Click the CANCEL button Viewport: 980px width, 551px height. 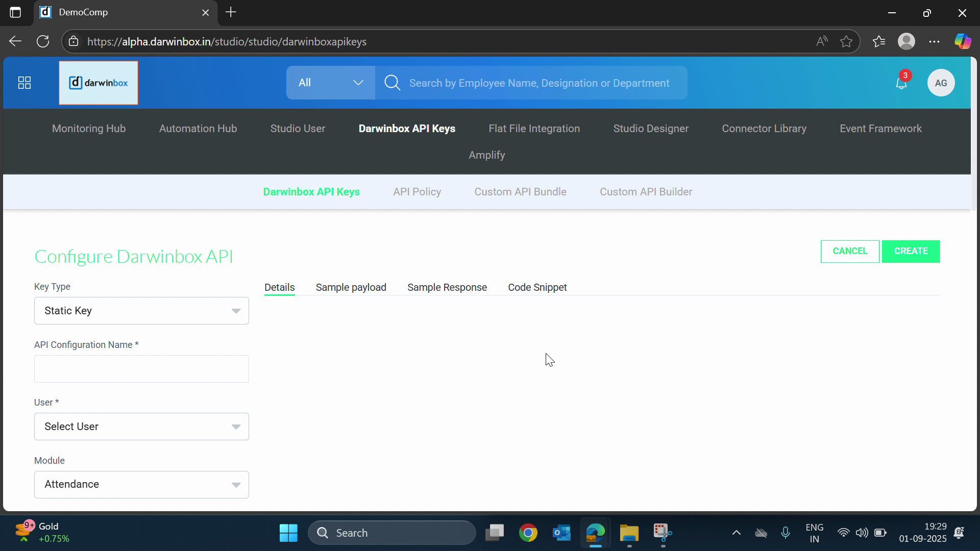[850, 251]
